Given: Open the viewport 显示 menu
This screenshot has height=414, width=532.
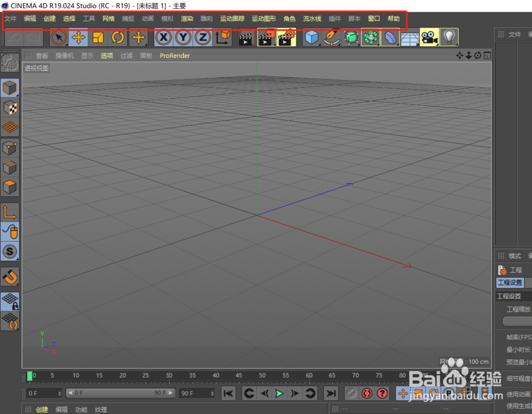Looking at the screenshot, I should [87, 56].
